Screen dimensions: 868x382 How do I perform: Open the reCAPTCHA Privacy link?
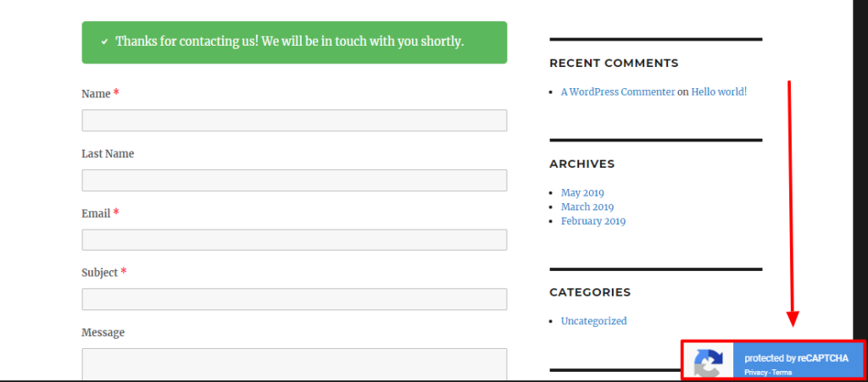tap(756, 373)
